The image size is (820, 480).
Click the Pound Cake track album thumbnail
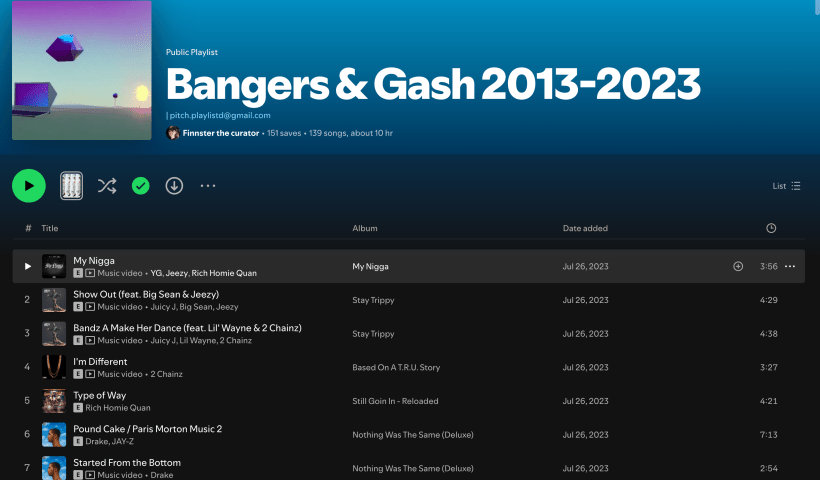(54, 435)
